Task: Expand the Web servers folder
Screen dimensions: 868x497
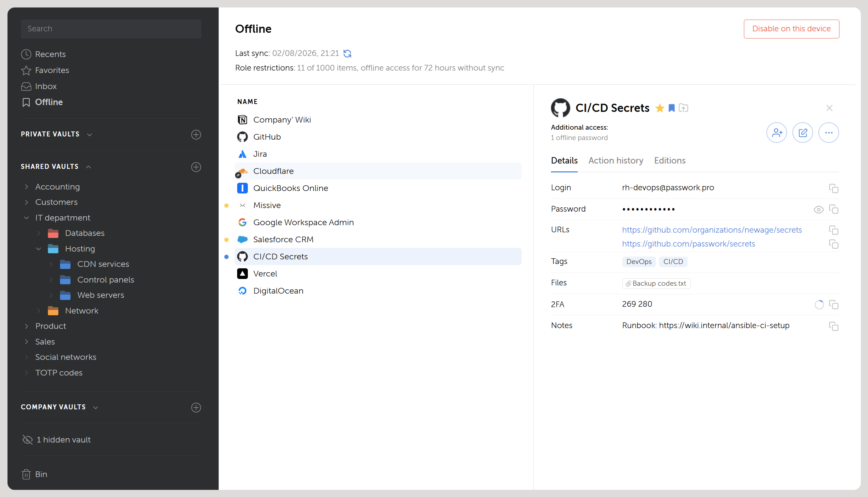Action: point(51,295)
